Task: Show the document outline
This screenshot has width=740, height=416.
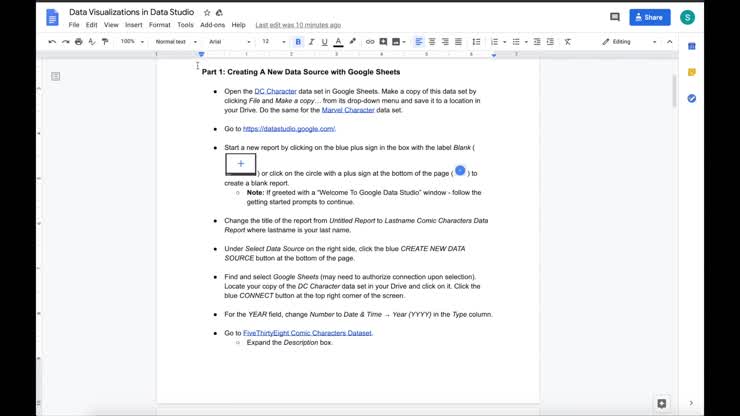Action: pyautogui.click(x=56, y=76)
